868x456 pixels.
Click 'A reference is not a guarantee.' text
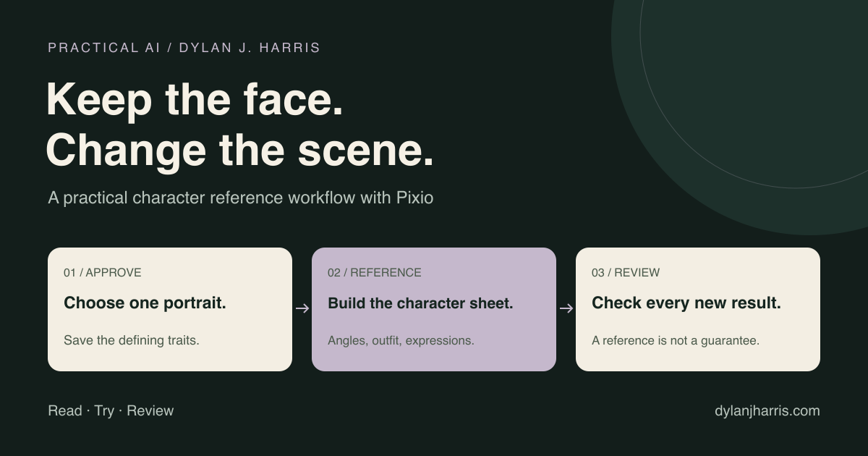[676, 340]
